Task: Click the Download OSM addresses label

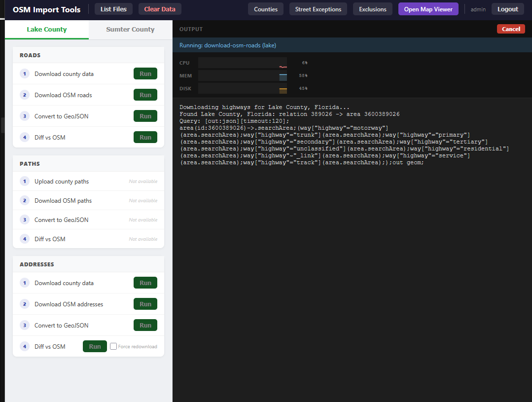Action: (69, 304)
